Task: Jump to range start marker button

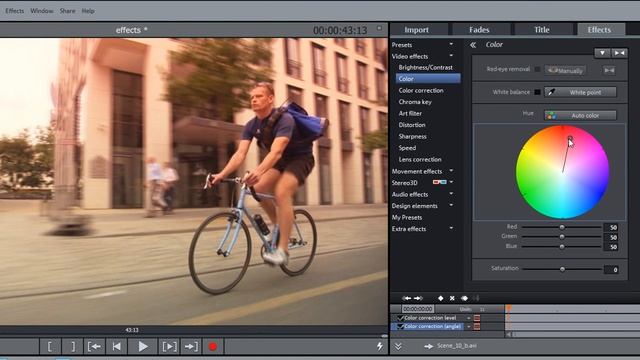Action: [x=95, y=347]
